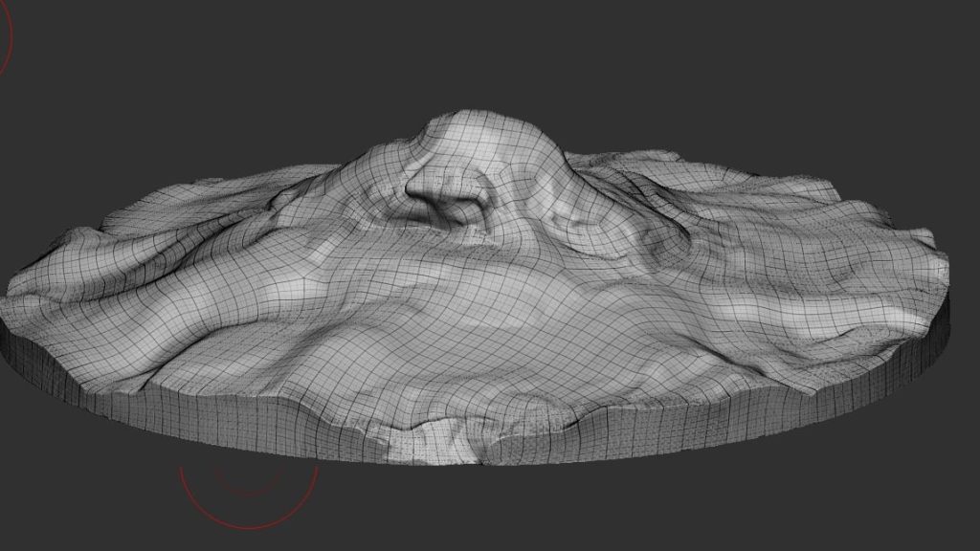Click the dark cave hollow below the peak
This screenshot has height=551, width=980.
446,208
